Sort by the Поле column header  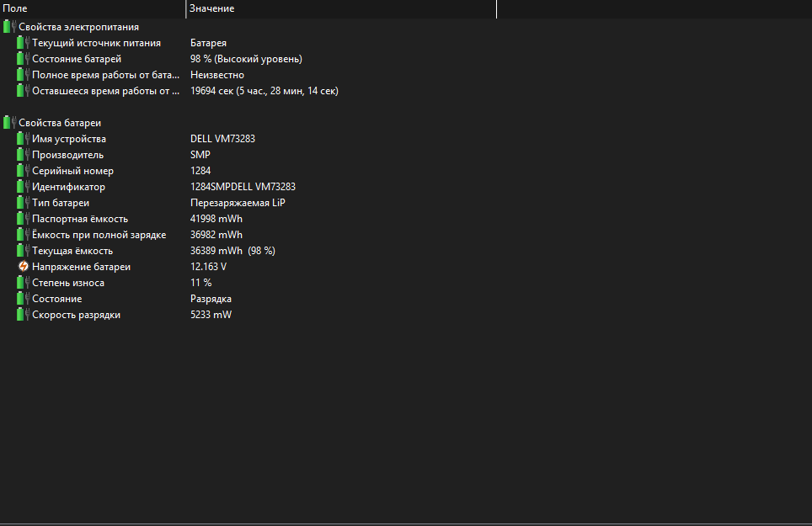click(x=93, y=8)
